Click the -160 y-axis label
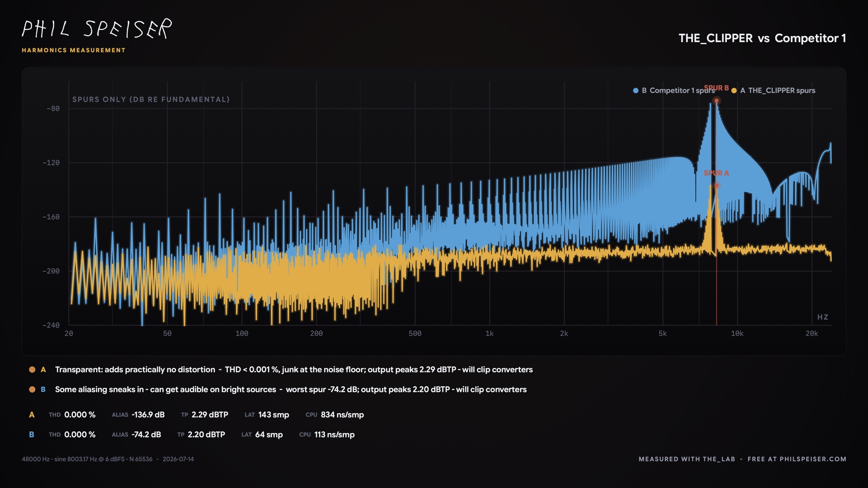This screenshot has height=488, width=868. [x=51, y=217]
